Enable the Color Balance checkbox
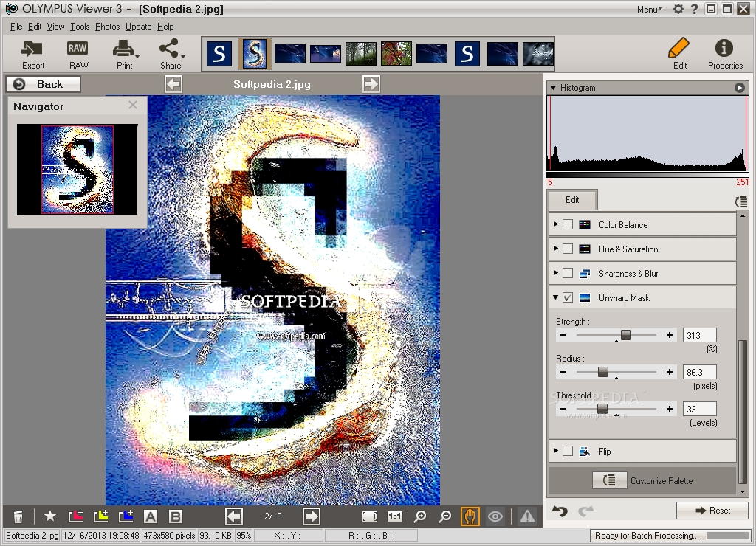756x546 pixels. 568,224
